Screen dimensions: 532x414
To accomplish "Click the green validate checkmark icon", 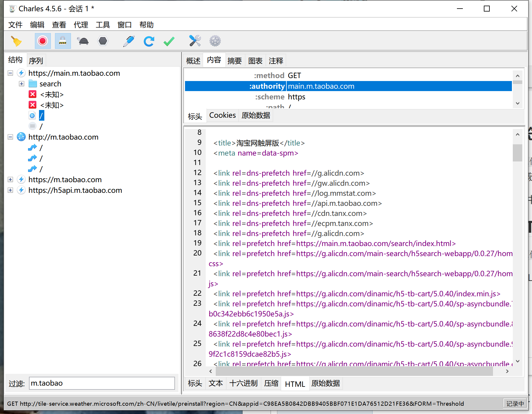I will tap(169, 41).
